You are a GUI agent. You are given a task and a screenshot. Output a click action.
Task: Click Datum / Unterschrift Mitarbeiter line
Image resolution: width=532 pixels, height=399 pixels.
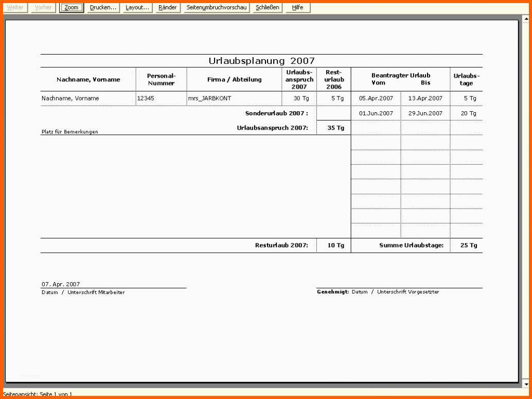coord(83,292)
